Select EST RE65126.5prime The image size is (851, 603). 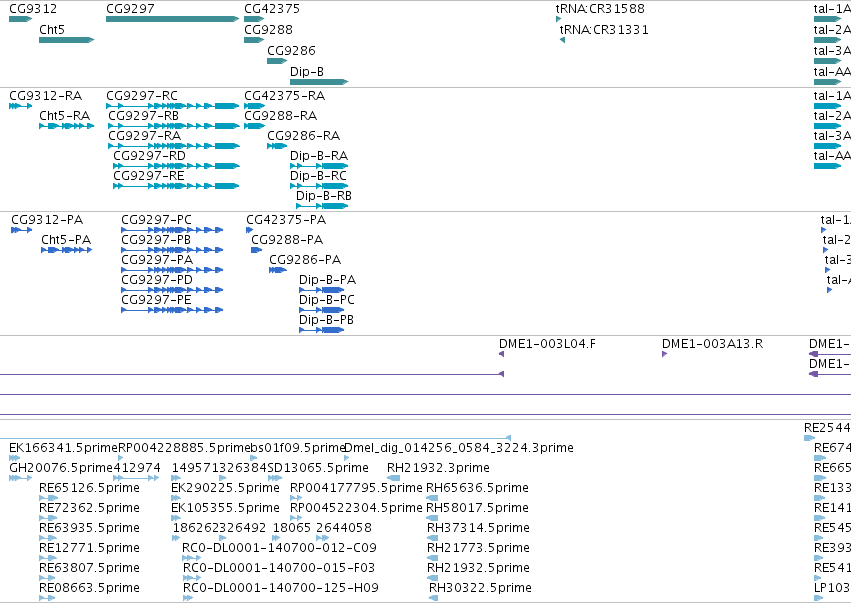(x=90, y=488)
